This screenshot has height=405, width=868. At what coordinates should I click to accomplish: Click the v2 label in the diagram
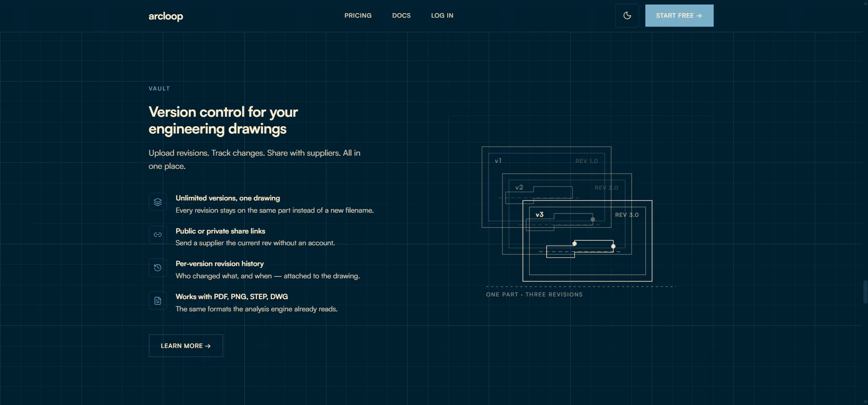tap(519, 187)
